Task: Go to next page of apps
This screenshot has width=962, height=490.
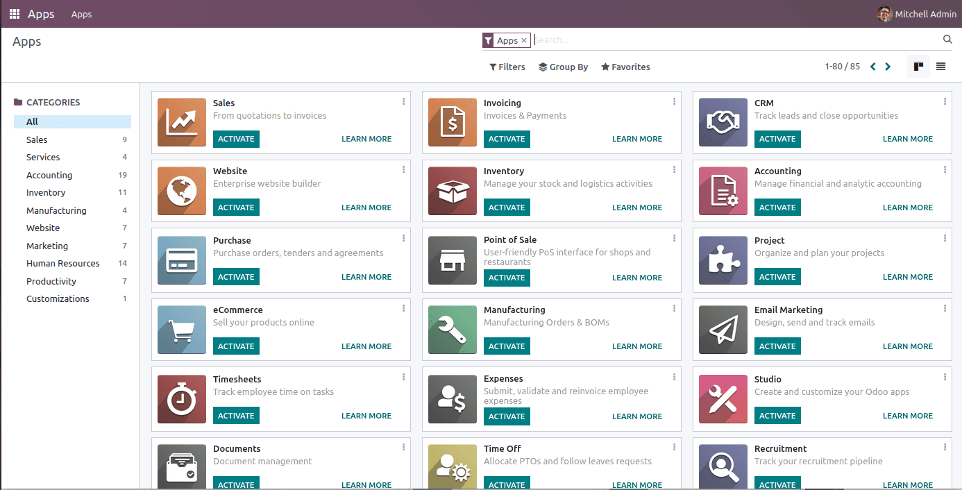Action: coord(887,67)
